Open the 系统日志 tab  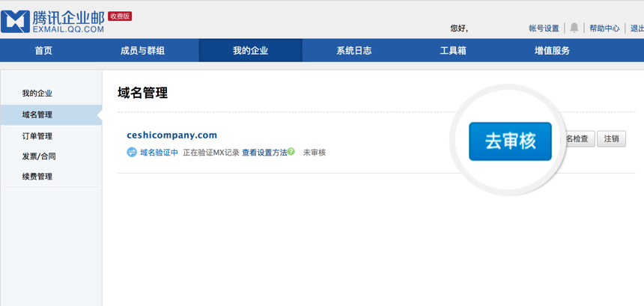[x=354, y=51]
